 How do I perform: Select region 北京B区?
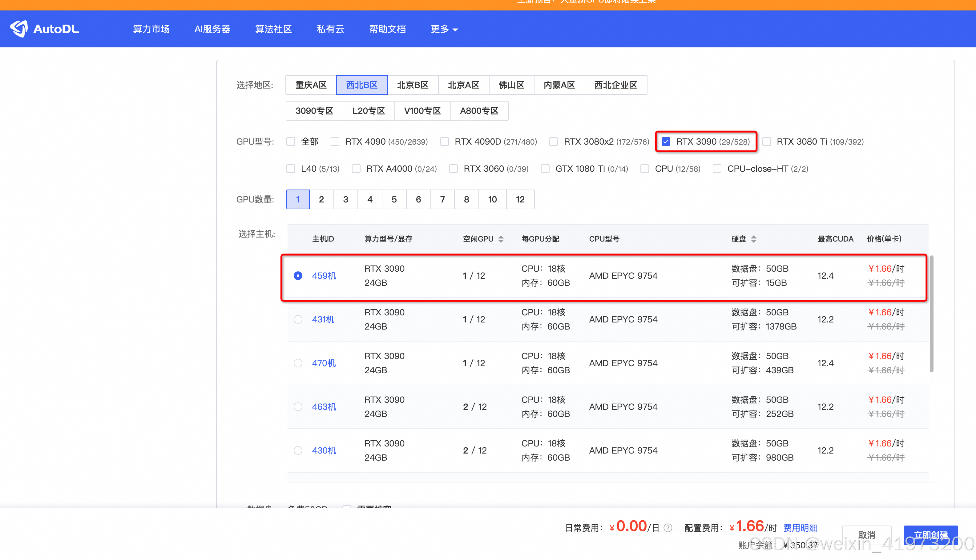point(413,85)
